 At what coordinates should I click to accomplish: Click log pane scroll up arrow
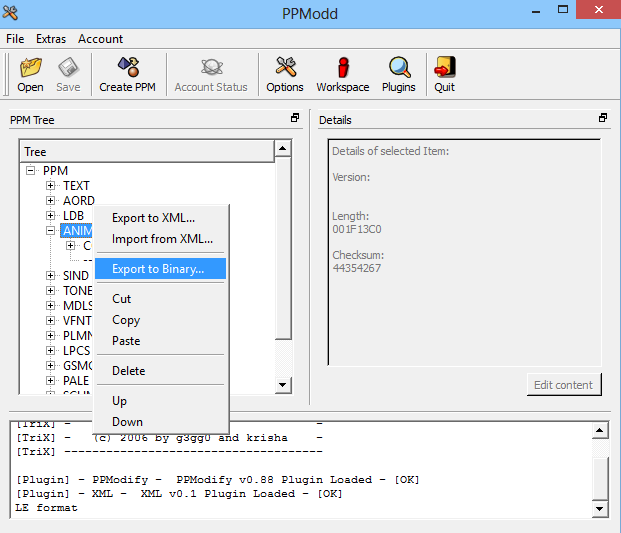(x=600, y=430)
